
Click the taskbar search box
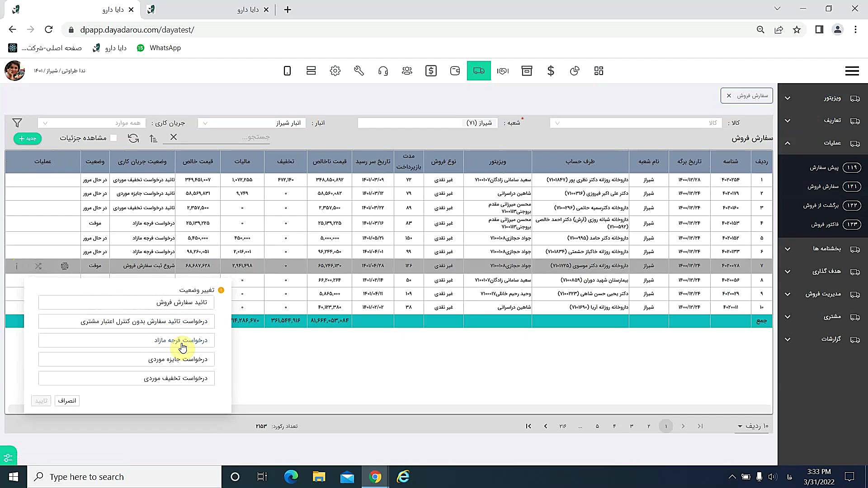tap(125, 477)
